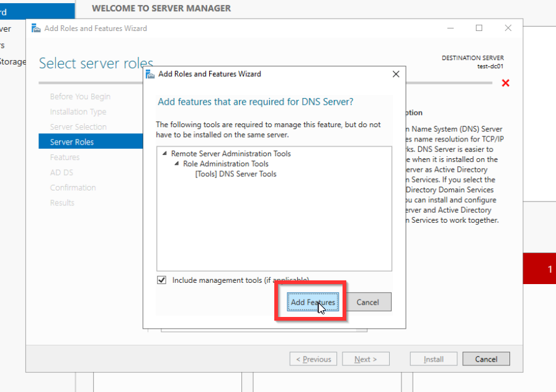Viewport: 556px width, 392px height.
Task: Uncheck Include management tools checkbox
Action: coord(162,280)
